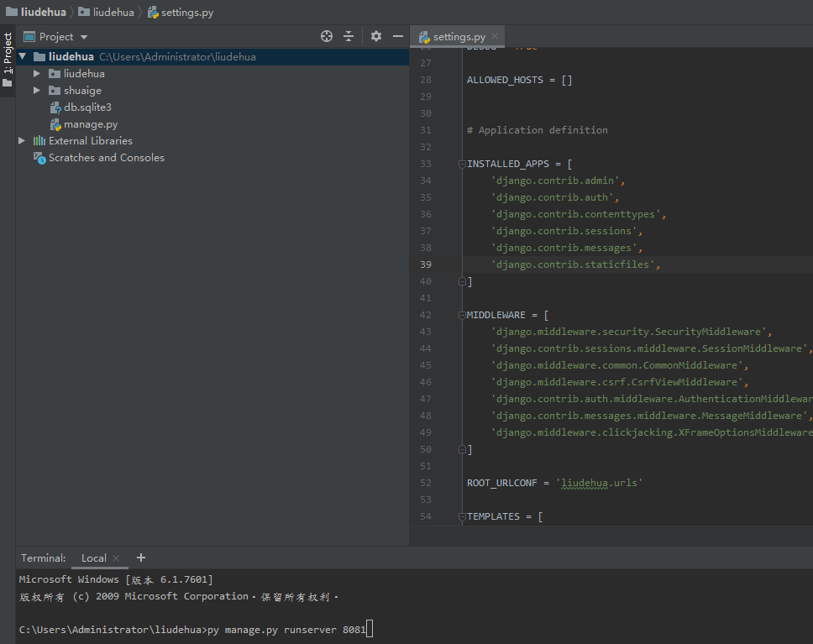Click the Locate/Select Opened File crosshair icon

coord(327,36)
